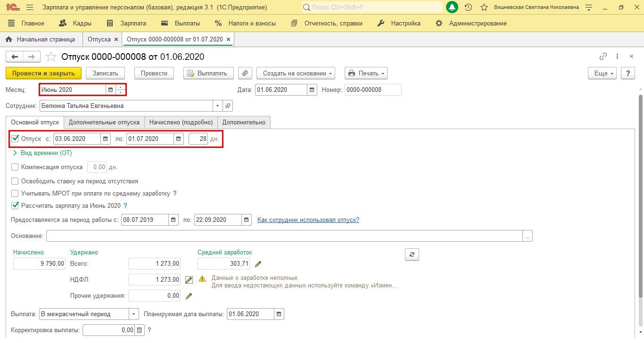Image resolution: width=644 pixels, height=343 pixels.
Task: Click the notifications bell icon
Action: coord(452,8)
